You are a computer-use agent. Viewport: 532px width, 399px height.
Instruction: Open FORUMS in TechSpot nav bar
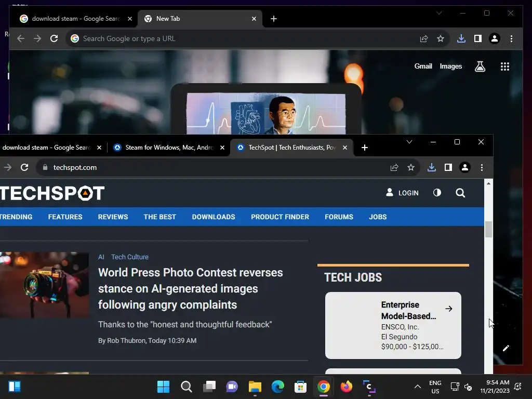339,217
